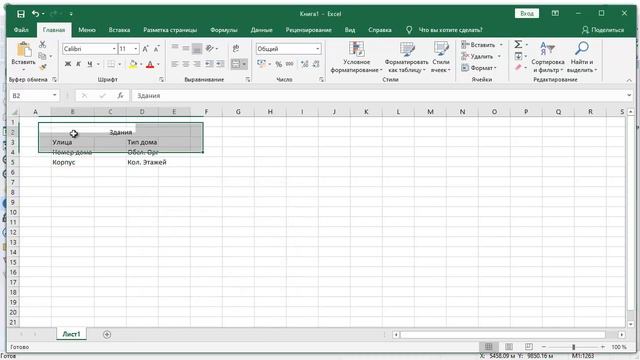The image size is (640, 360).
Task: Click the Copy icon in clipboard group
Action: [x=42, y=56]
